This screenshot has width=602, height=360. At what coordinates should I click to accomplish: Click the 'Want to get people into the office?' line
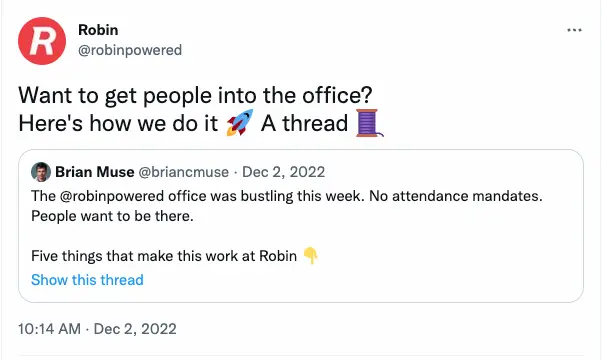(195, 95)
